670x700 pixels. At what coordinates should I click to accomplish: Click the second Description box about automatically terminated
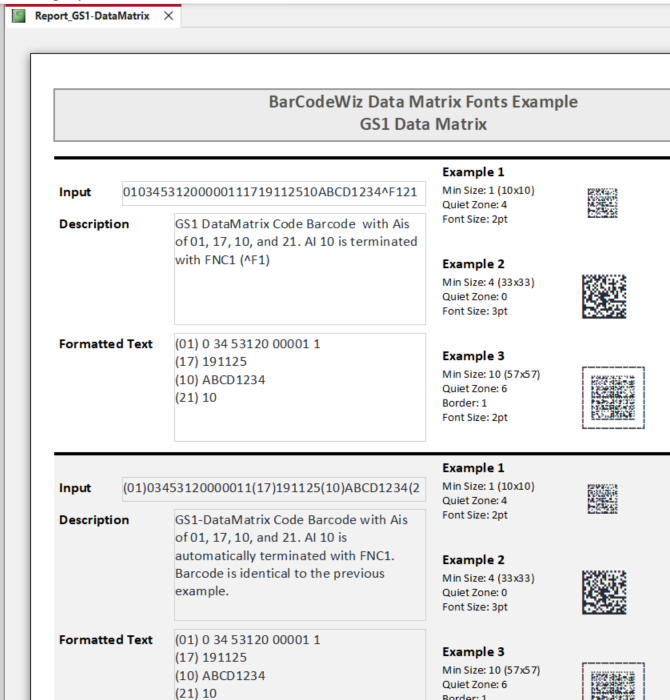pyautogui.click(x=300, y=565)
